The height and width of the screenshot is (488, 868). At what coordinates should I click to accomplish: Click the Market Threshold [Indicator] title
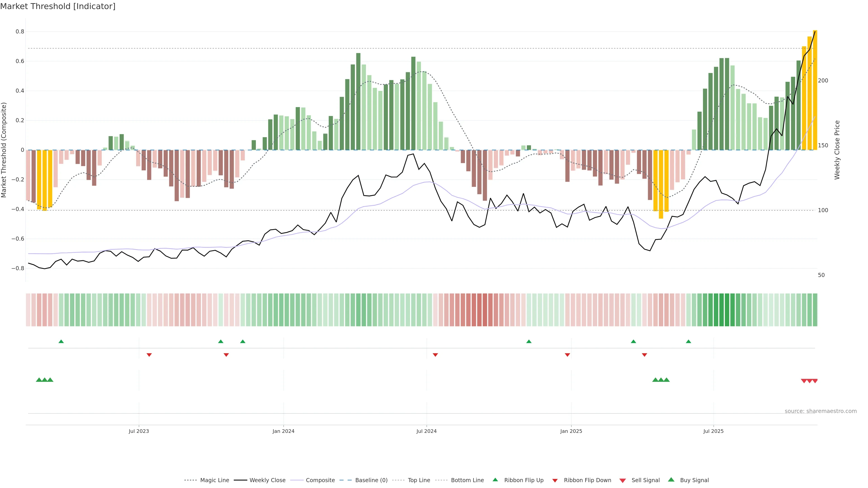pos(58,6)
